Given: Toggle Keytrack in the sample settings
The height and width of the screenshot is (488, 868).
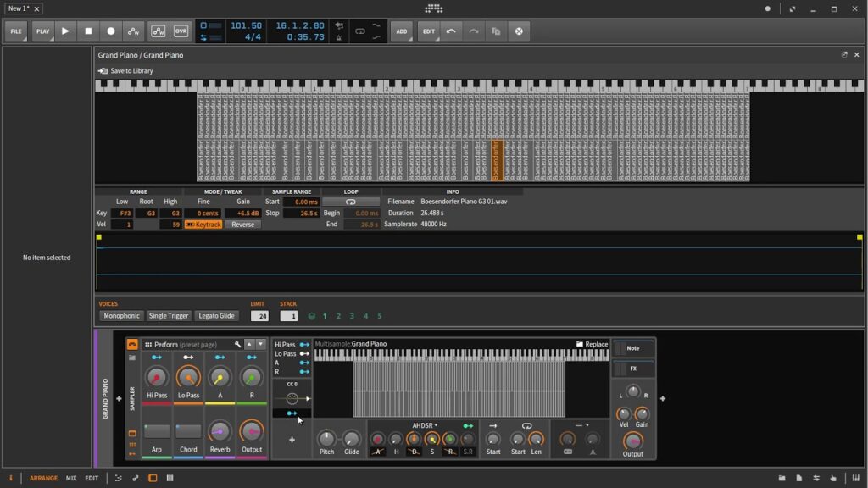Looking at the screenshot, I should click(203, 225).
